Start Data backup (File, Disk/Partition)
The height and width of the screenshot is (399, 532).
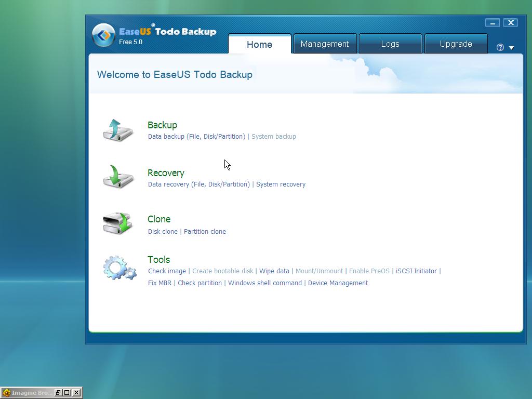[196, 137]
